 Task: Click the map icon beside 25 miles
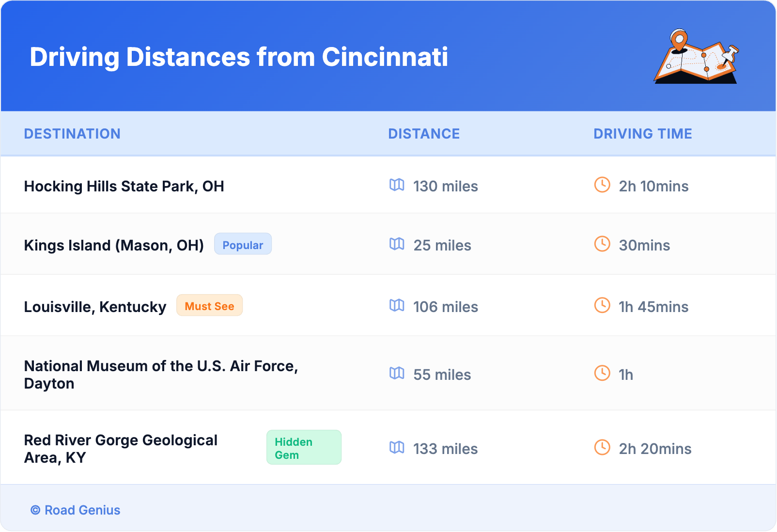397,244
